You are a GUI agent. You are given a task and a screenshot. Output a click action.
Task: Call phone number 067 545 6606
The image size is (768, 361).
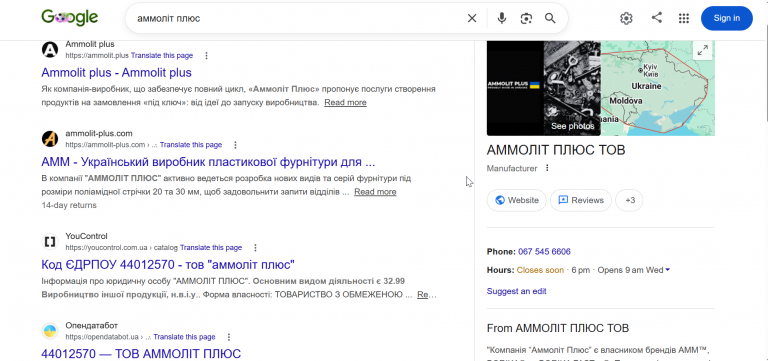544,252
